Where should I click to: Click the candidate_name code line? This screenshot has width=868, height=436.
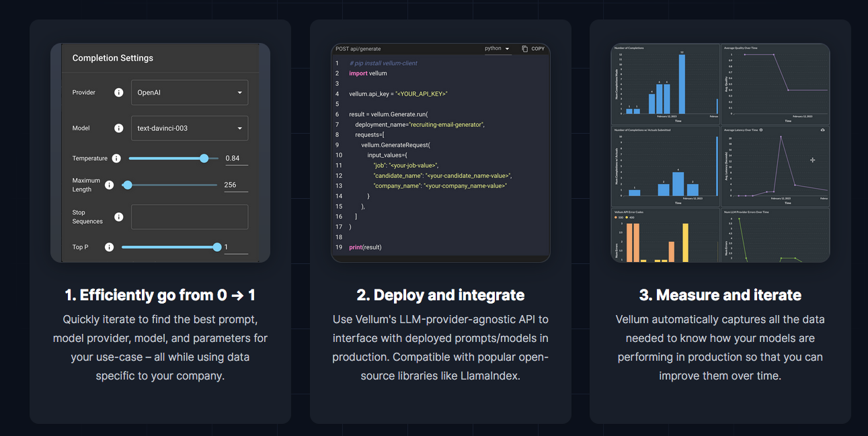[443, 175]
